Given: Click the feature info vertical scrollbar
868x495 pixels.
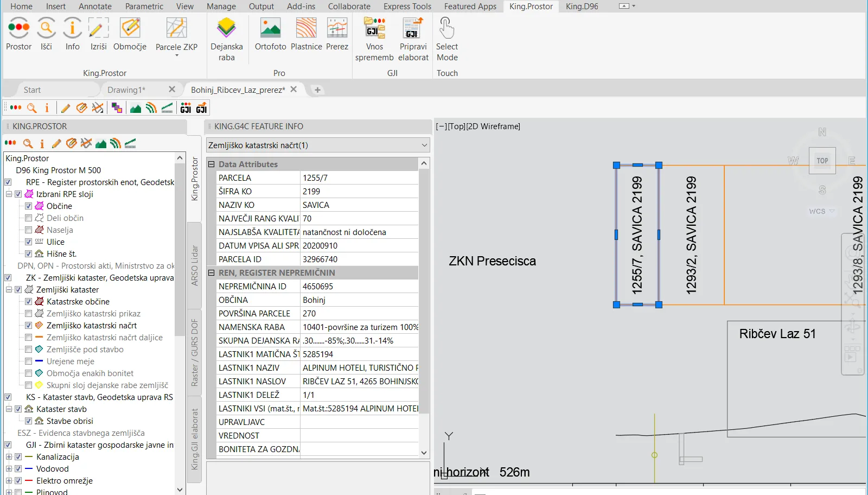Looking at the screenshot, I should coord(424,290).
